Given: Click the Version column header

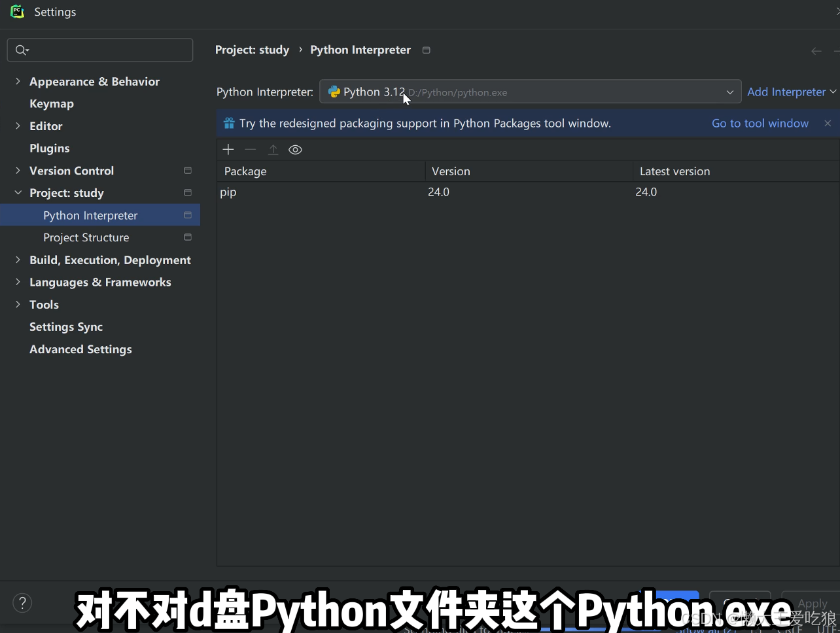Looking at the screenshot, I should coord(529,171).
